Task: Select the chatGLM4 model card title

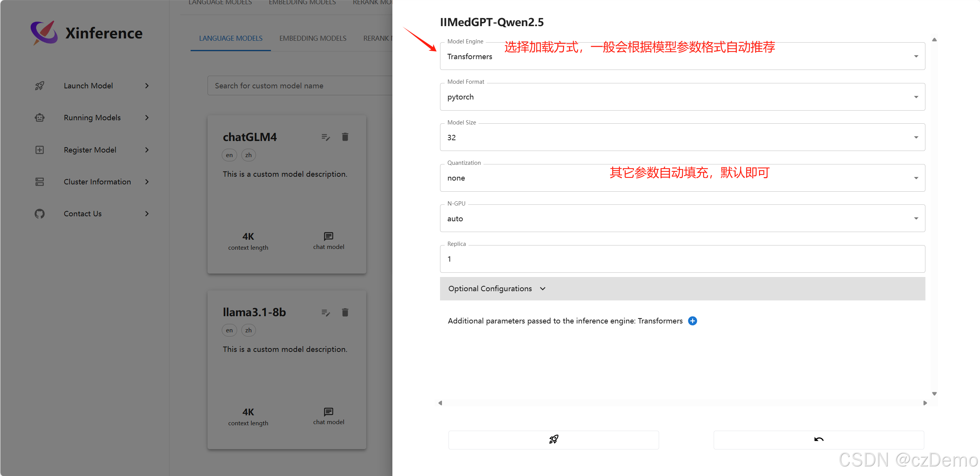Action: [x=250, y=137]
